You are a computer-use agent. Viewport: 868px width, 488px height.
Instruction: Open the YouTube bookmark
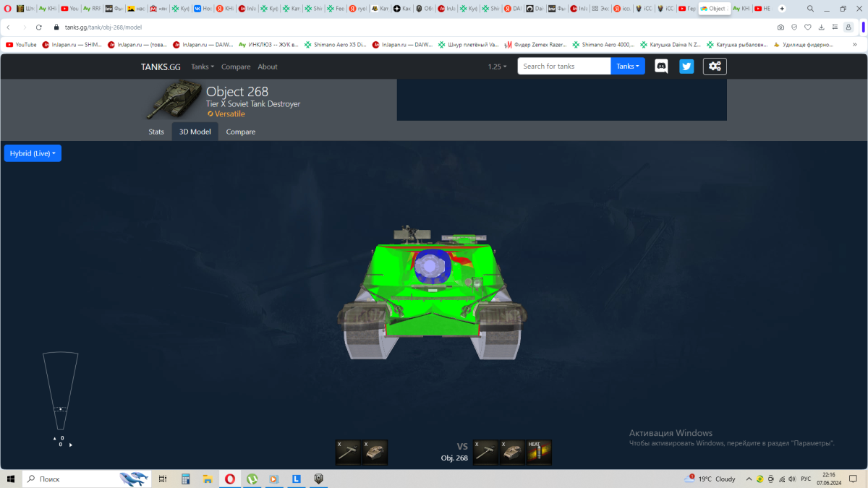(x=21, y=44)
